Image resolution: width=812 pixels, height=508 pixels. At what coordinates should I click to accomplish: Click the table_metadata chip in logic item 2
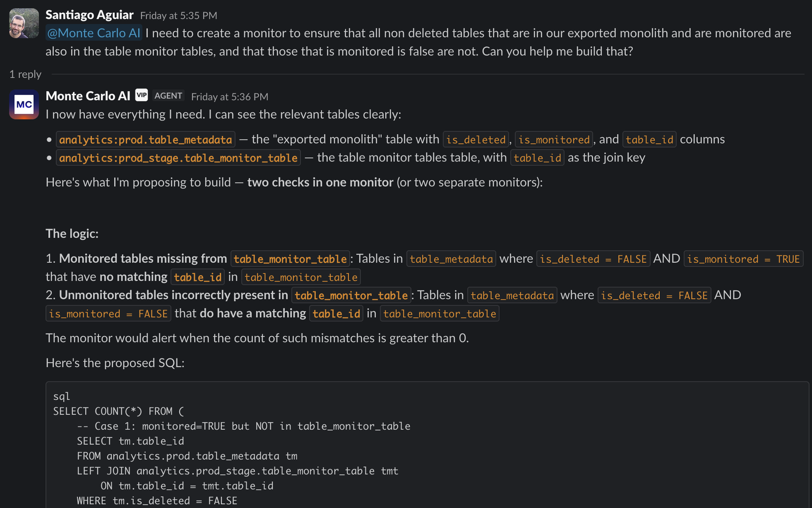pos(512,296)
